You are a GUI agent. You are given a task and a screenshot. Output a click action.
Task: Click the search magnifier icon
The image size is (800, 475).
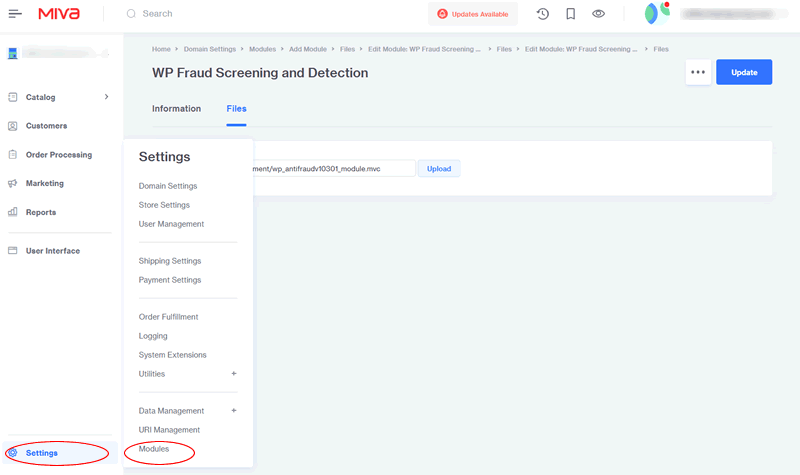click(131, 14)
